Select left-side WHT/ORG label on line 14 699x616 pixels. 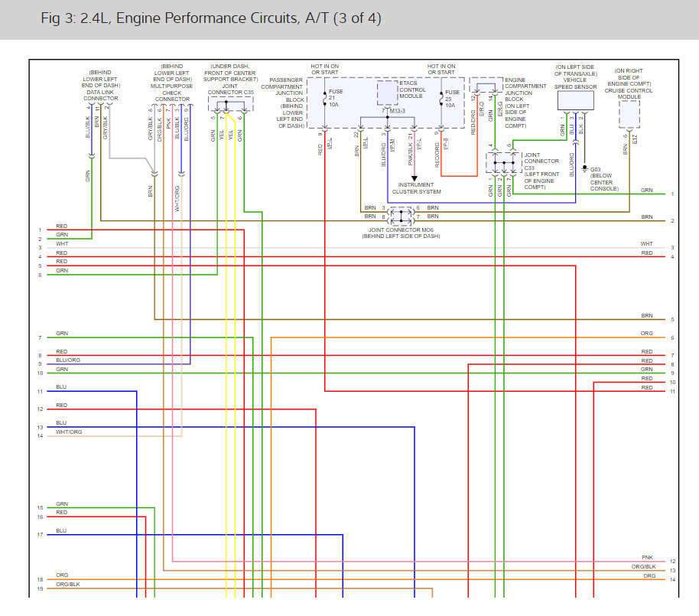point(69,432)
